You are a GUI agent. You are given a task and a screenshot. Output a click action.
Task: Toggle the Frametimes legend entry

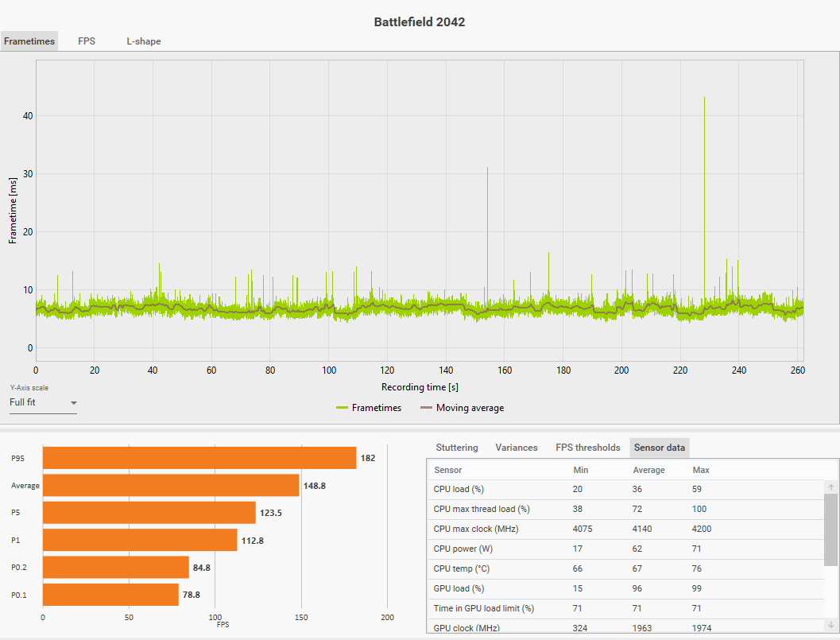[x=369, y=408]
